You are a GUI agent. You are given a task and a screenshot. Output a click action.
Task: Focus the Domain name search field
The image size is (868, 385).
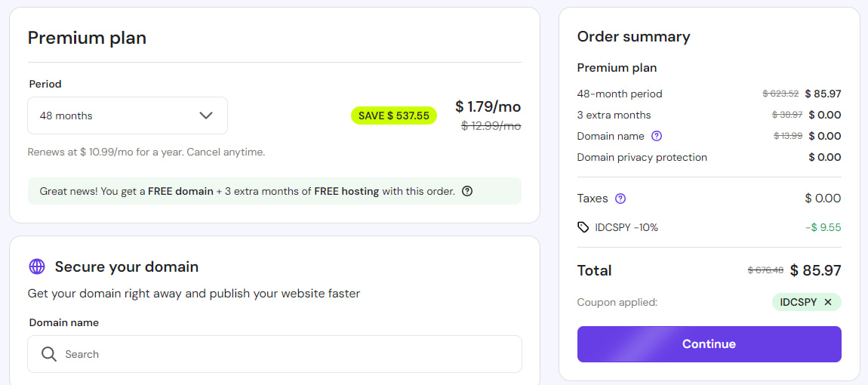click(x=287, y=354)
